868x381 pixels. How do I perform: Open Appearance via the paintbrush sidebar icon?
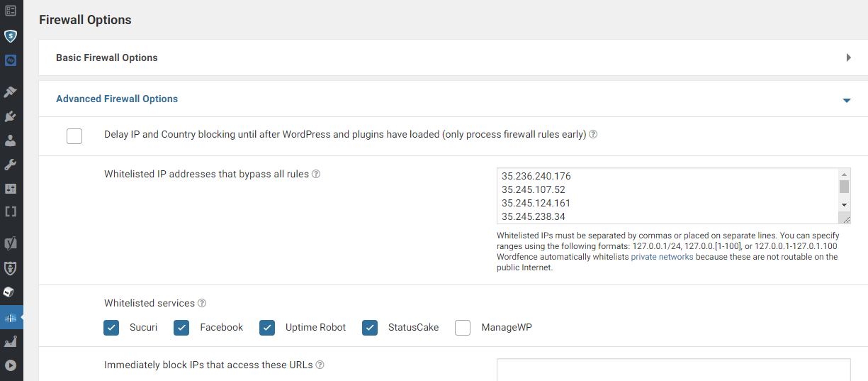(11, 92)
